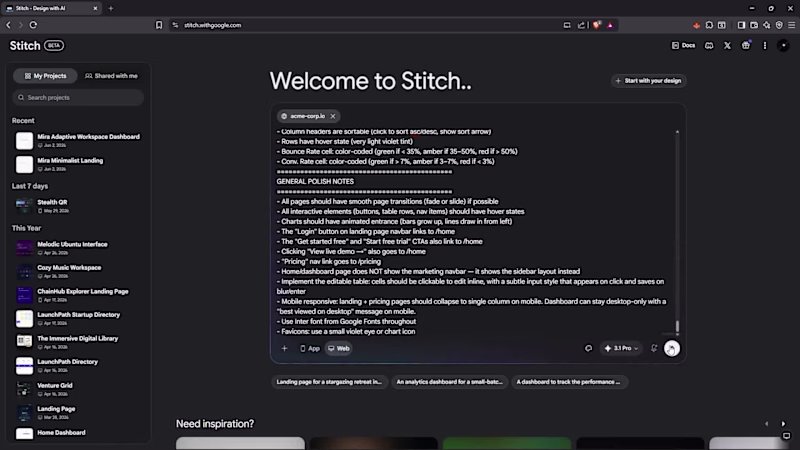Close the Stitch - Design with AI tab
800x450 pixels.
[x=95, y=8]
